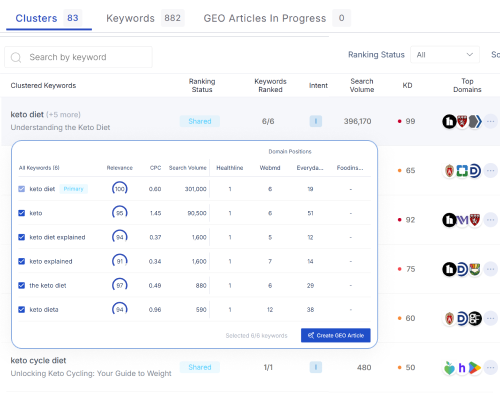Screen dimensions: 500x397
Task: Click the Healthline column header
Action: (230, 168)
